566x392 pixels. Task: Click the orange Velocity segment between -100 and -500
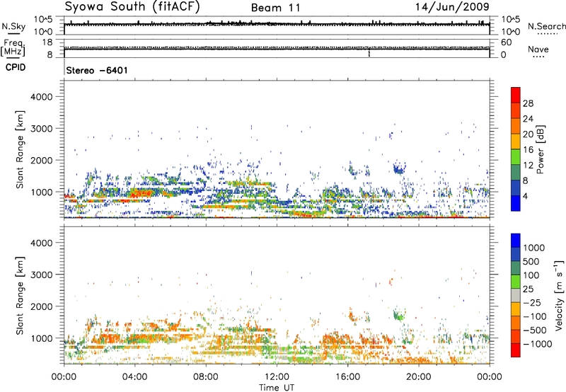(516, 323)
